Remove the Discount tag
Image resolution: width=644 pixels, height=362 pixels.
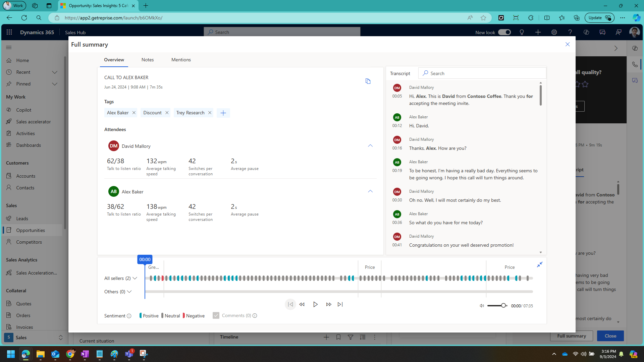click(167, 113)
